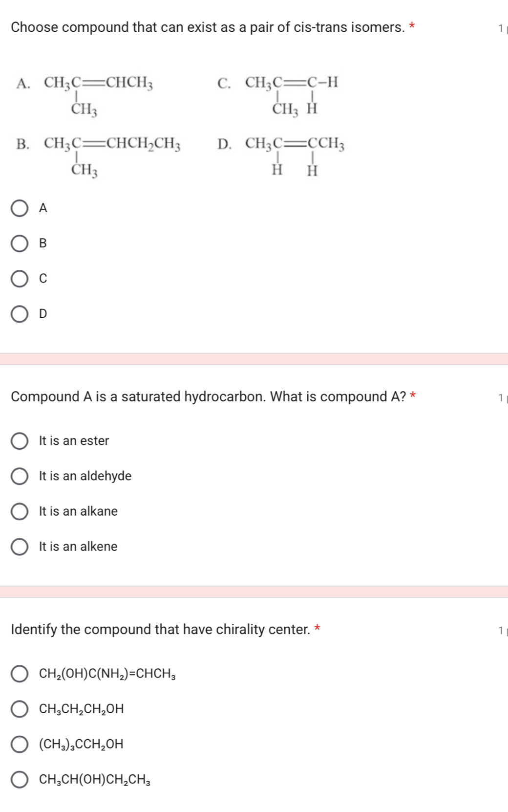Choose 'It is an alkane' option
Image resolution: width=508 pixels, height=812 pixels.
click(x=20, y=511)
